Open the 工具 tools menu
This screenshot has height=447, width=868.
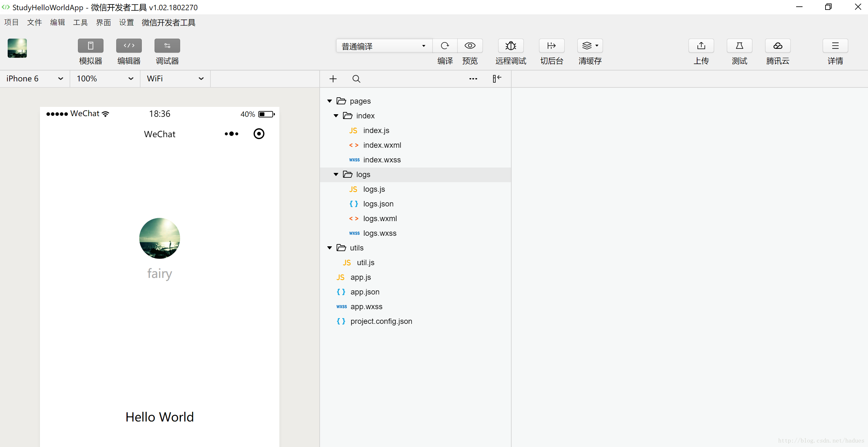pyautogui.click(x=80, y=23)
